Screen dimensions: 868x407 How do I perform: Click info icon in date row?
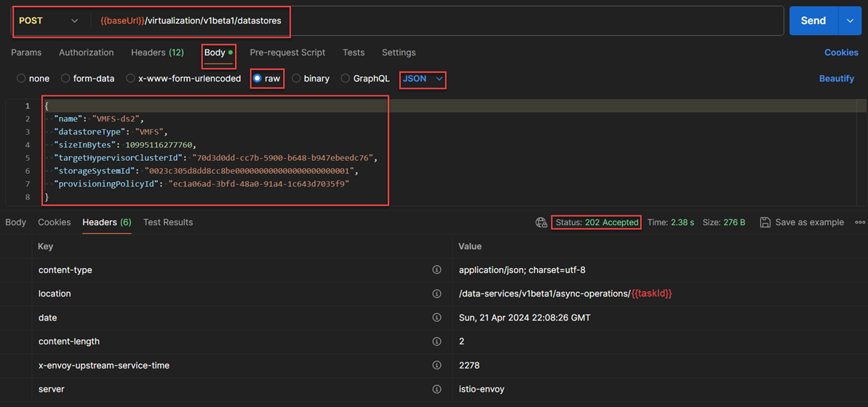pos(437,318)
